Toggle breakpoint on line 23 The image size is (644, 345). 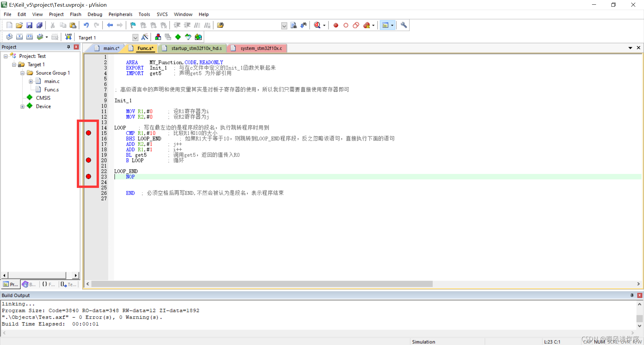click(x=89, y=177)
